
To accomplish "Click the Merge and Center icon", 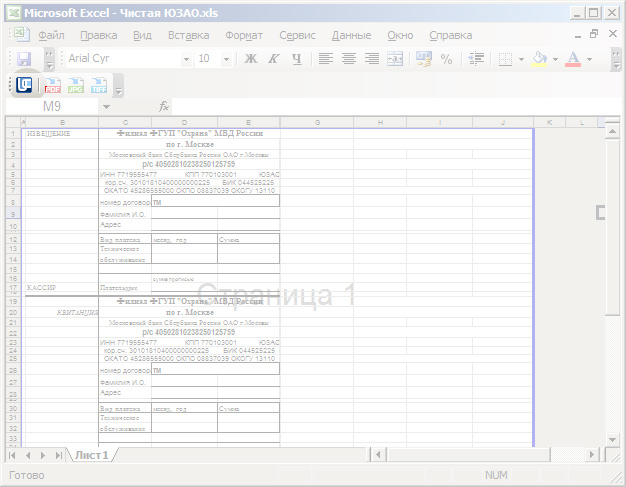I will (395, 59).
